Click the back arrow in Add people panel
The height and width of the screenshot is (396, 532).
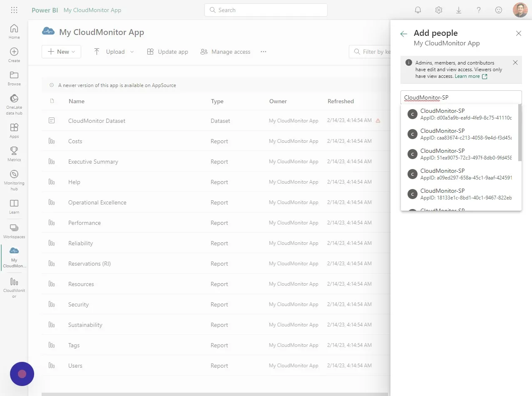(x=403, y=34)
